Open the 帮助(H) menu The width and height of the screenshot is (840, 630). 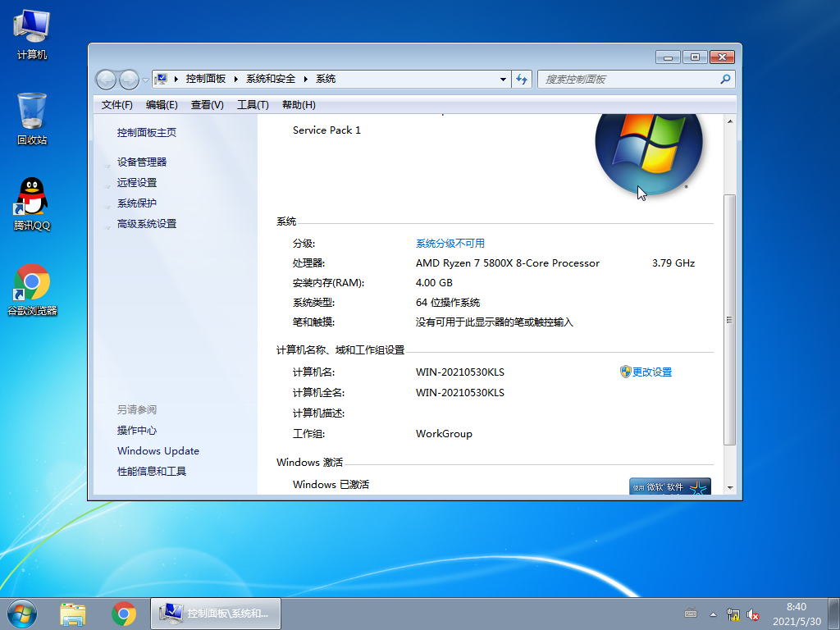[299, 105]
